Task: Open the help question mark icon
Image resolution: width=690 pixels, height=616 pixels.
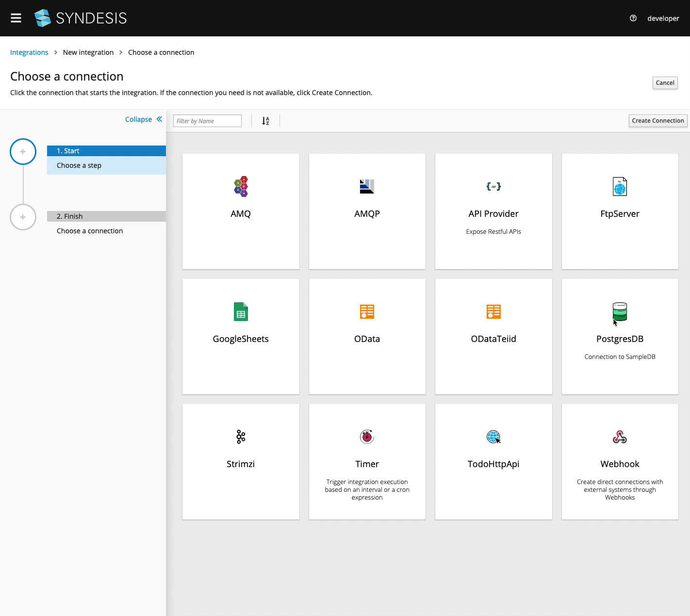Action: pyautogui.click(x=633, y=18)
